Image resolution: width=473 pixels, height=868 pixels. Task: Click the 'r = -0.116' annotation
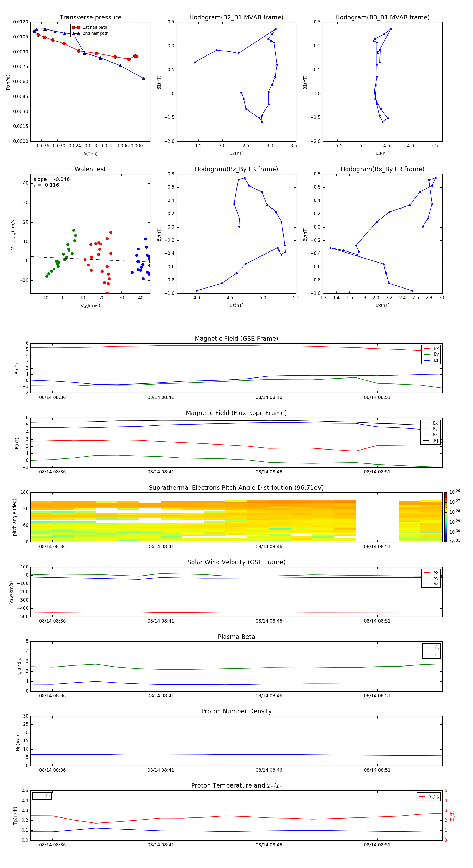point(47,185)
